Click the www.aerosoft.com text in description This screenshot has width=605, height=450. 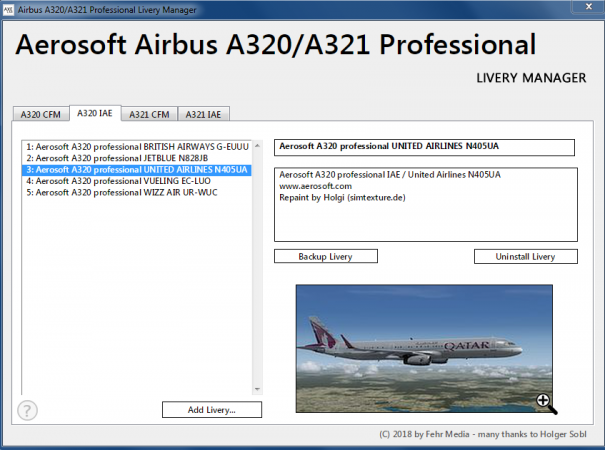[x=316, y=186]
